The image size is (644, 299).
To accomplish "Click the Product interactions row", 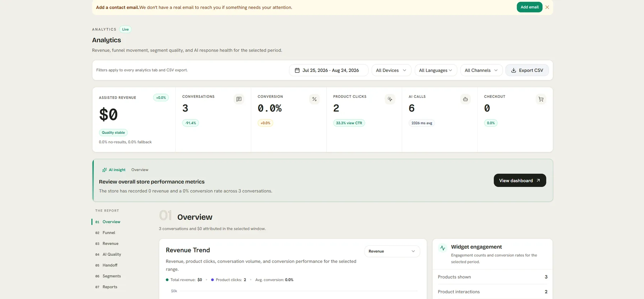I will point(493,292).
